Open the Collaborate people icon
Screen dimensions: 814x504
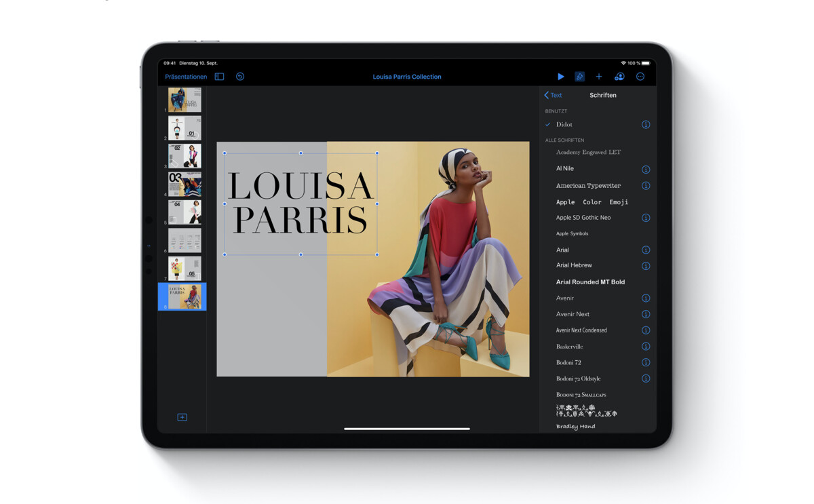coord(619,77)
